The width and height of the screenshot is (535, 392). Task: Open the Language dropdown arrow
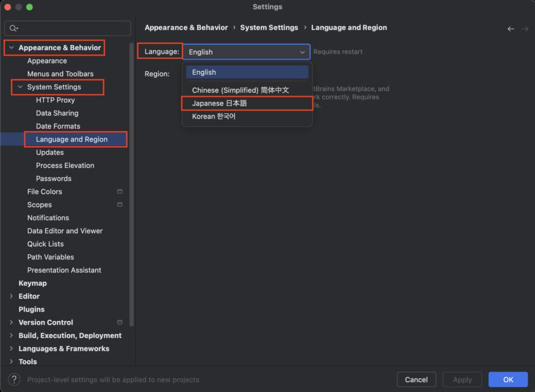(302, 52)
